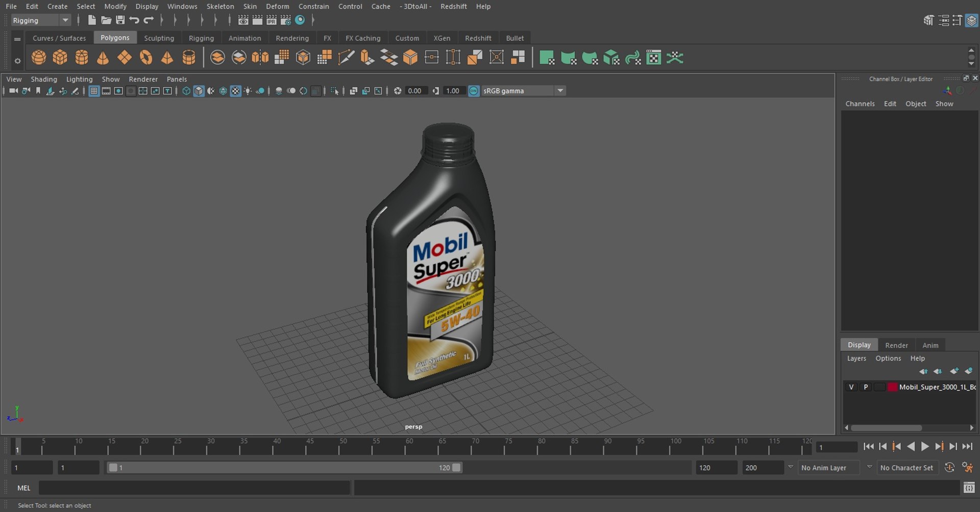Viewport: 980px width, 512px height.
Task: Click the Script Editor icon
Action: [969, 488]
